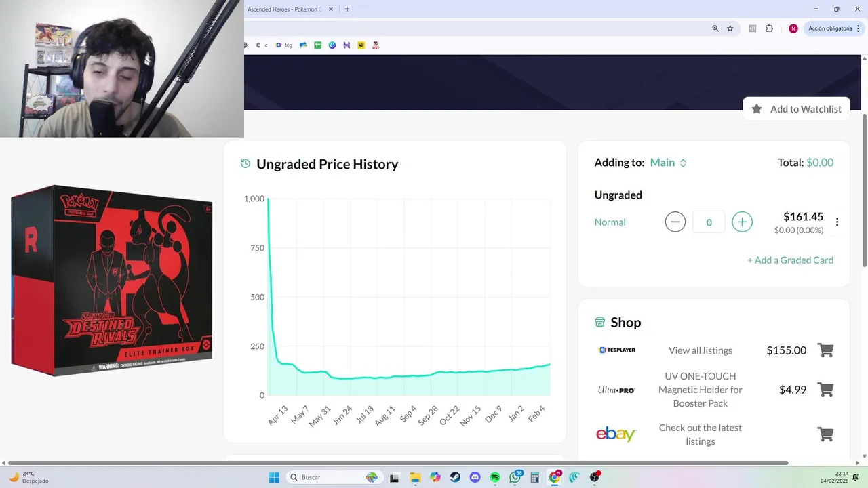The image size is (868, 488).
Task: Click the taskbar Buscar search box
Action: point(334,477)
